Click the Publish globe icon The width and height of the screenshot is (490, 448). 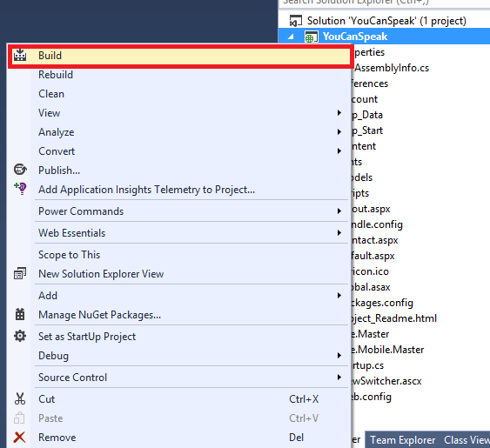tap(20, 170)
